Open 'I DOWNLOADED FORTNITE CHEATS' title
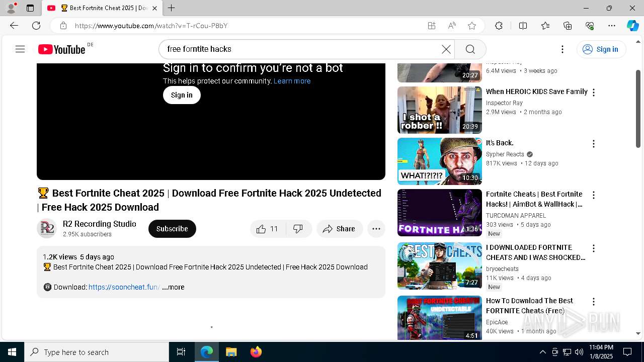The width and height of the screenshot is (644, 362). pos(536,252)
